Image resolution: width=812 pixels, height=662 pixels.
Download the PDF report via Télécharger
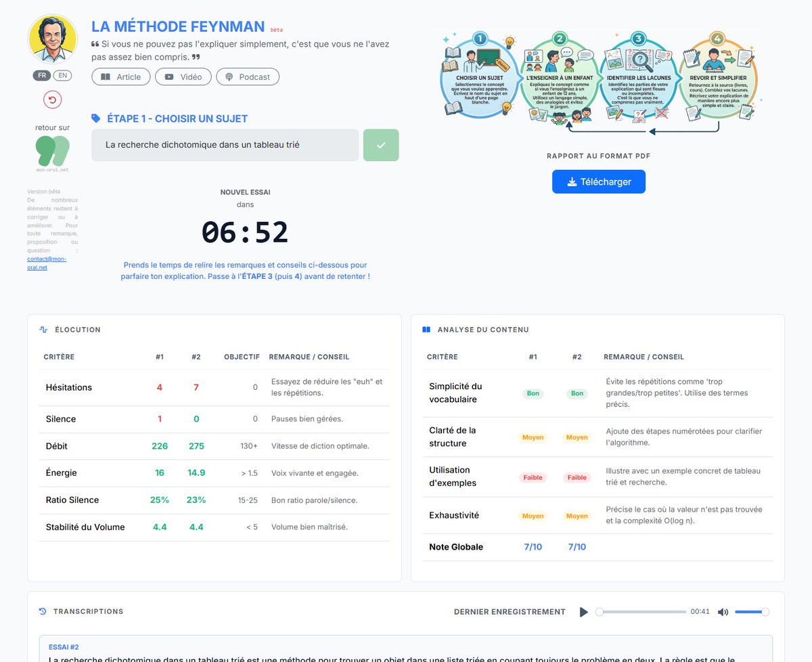point(598,181)
